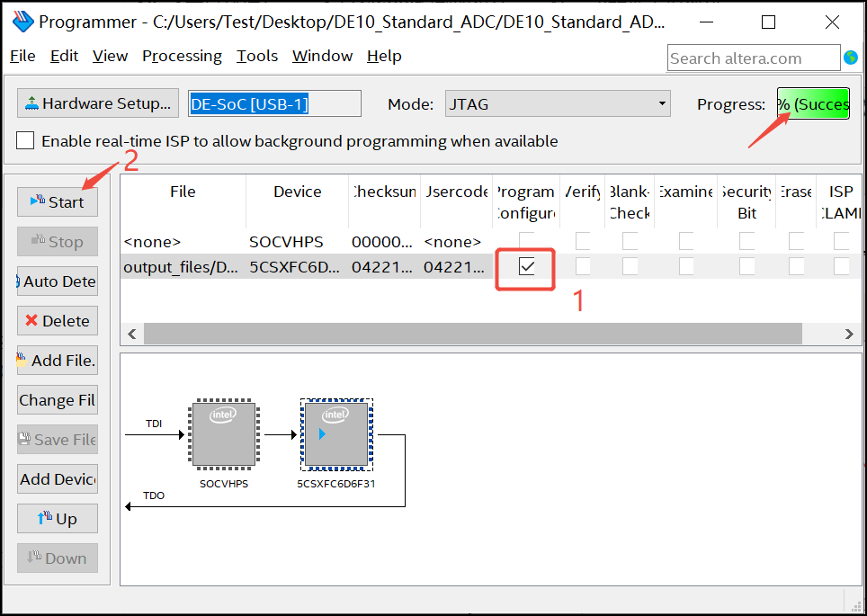
Task: Open the Edit menu
Action: click(64, 56)
